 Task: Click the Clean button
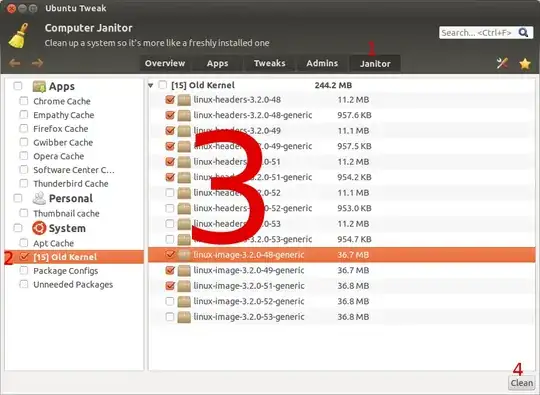[522, 383]
